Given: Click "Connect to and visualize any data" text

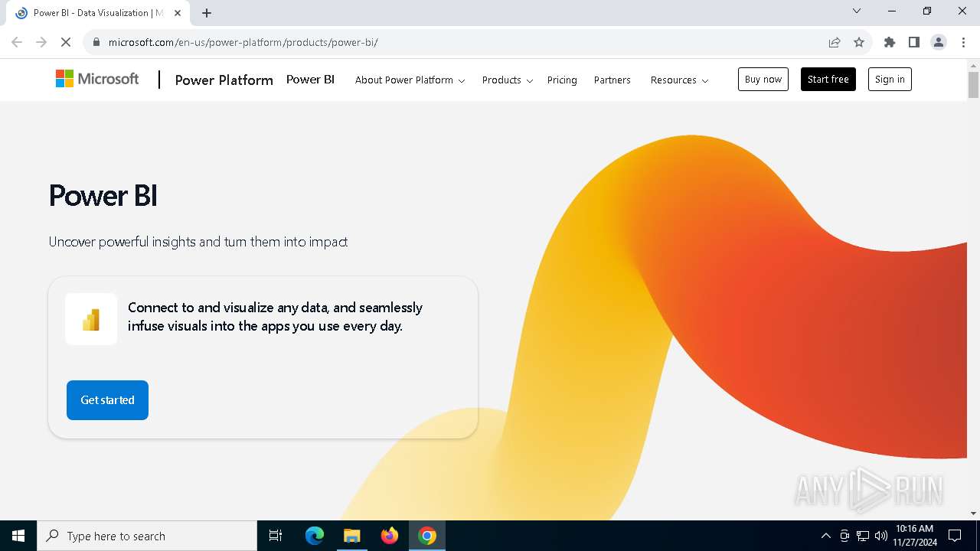Looking at the screenshot, I should coord(275,317).
